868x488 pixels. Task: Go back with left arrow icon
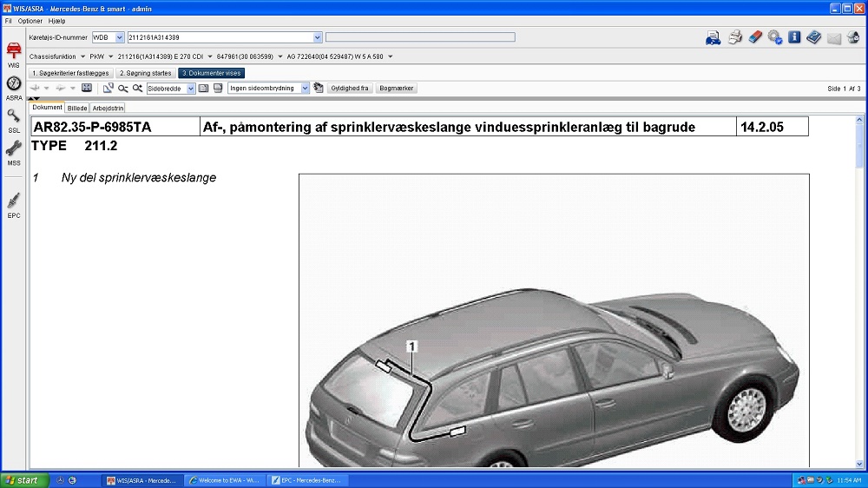[x=35, y=88]
